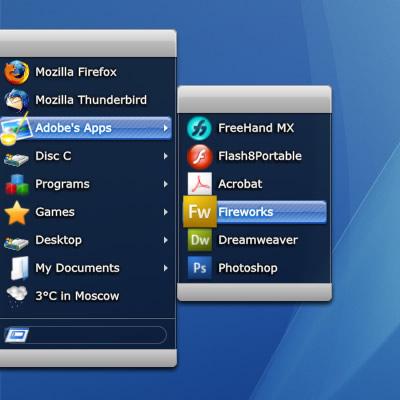Click the My Documents folder icon
The image size is (400, 400).
(x=19, y=268)
